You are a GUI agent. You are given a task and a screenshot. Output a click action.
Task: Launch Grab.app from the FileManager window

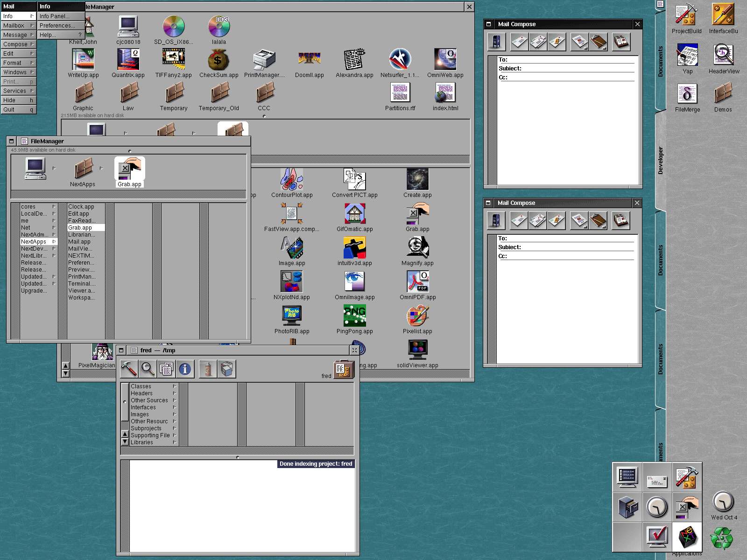pyautogui.click(x=130, y=170)
